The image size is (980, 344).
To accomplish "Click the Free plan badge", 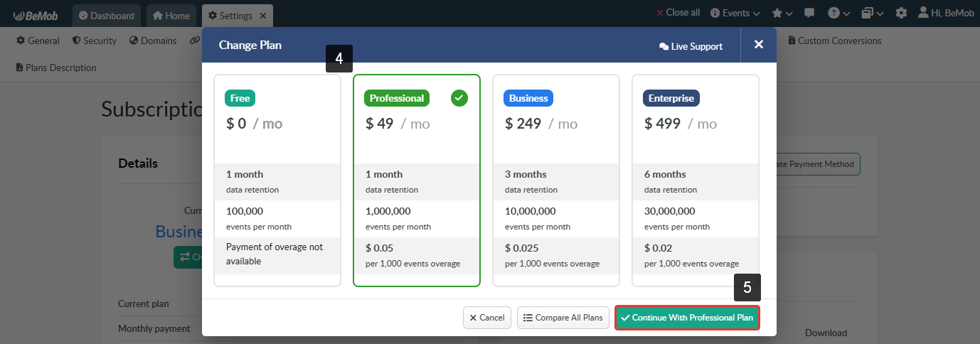I will pyautogui.click(x=240, y=98).
